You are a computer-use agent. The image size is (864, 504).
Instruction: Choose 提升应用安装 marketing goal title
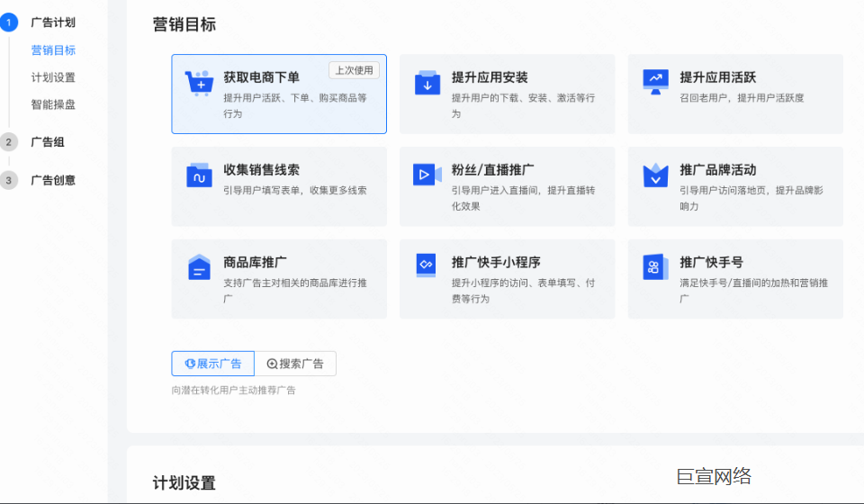490,77
